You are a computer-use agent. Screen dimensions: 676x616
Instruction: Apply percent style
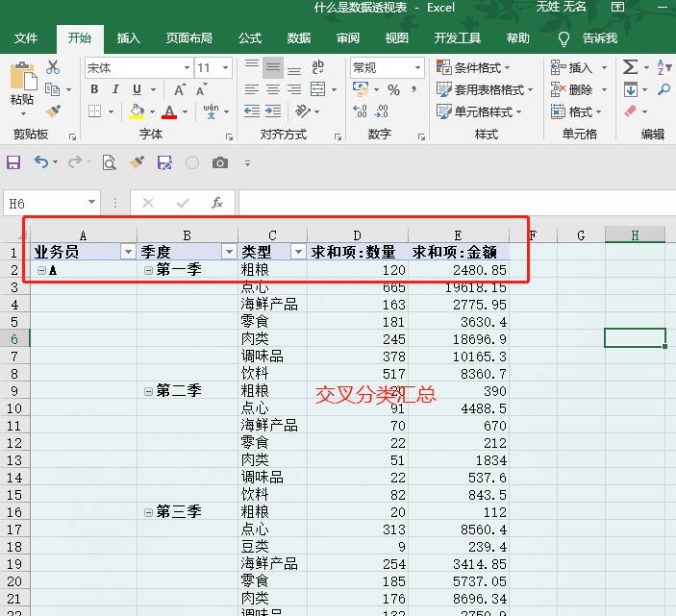click(x=393, y=89)
